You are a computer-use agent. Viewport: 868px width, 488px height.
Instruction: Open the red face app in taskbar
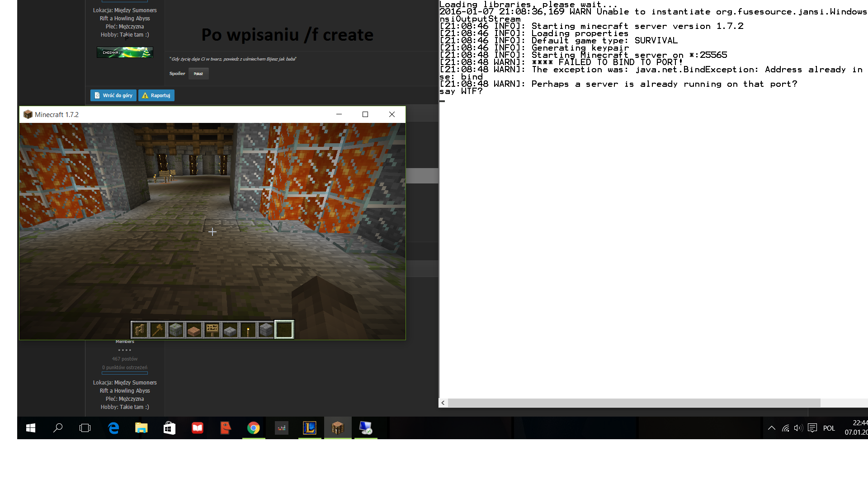pyautogui.click(x=226, y=428)
